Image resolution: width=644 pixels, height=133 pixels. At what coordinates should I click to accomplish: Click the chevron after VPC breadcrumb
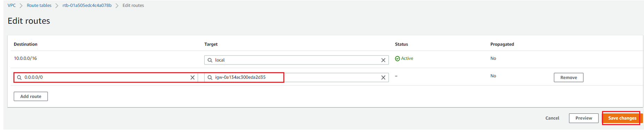point(21,6)
